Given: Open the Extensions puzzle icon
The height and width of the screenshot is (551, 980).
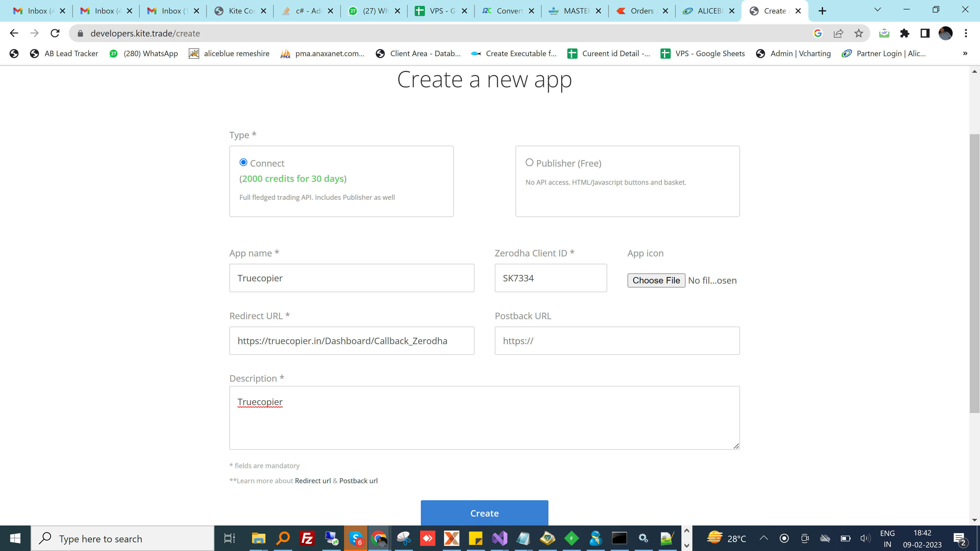Looking at the screenshot, I should coord(905,33).
